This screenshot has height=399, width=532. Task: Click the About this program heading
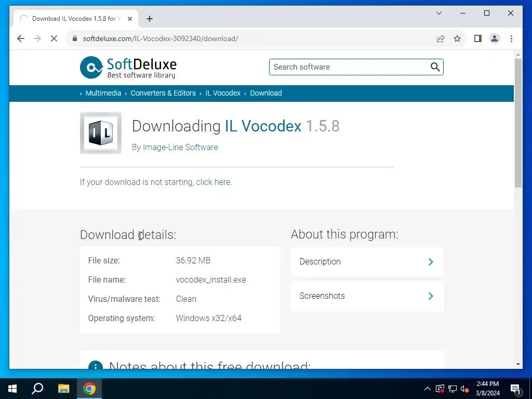point(344,234)
